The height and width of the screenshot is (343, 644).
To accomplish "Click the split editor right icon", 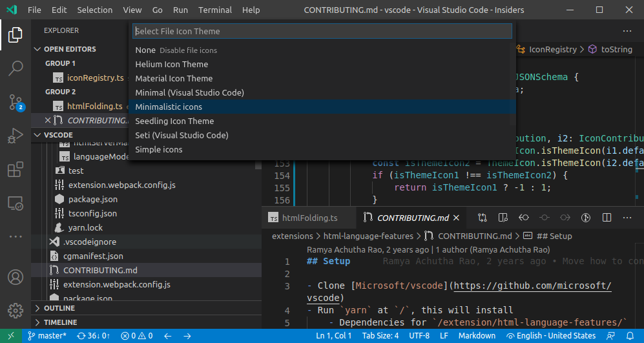I will 607,218.
